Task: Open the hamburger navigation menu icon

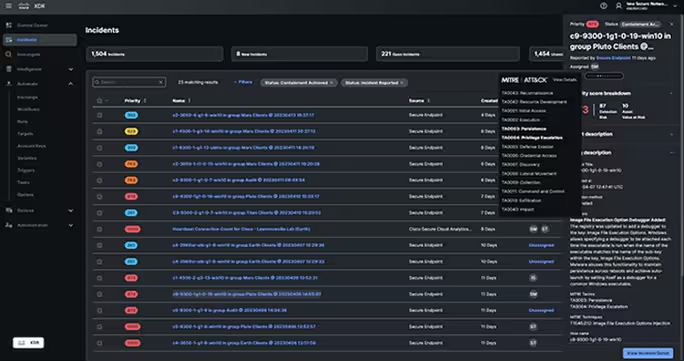Action: tap(9, 6)
